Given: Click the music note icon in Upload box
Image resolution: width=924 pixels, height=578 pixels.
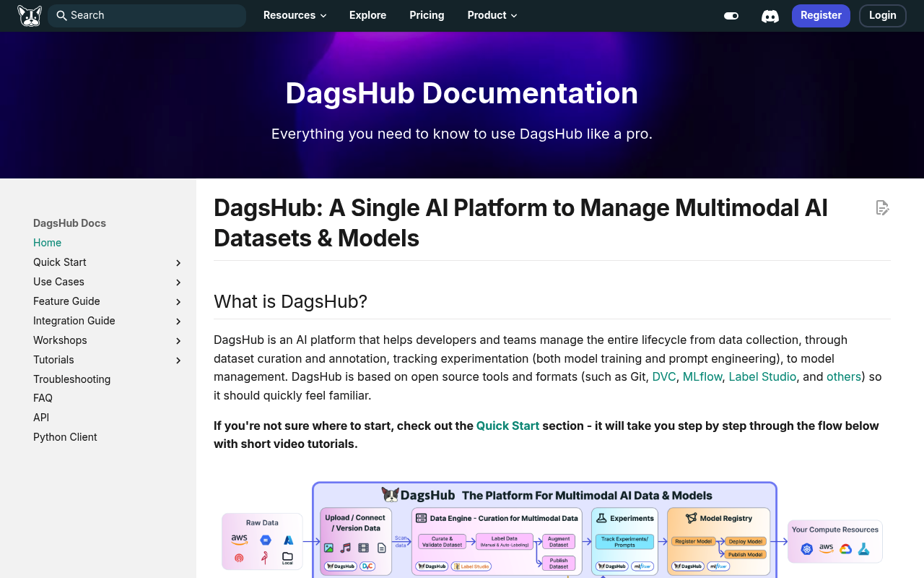Looking at the screenshot, I should tap(346, 548).
